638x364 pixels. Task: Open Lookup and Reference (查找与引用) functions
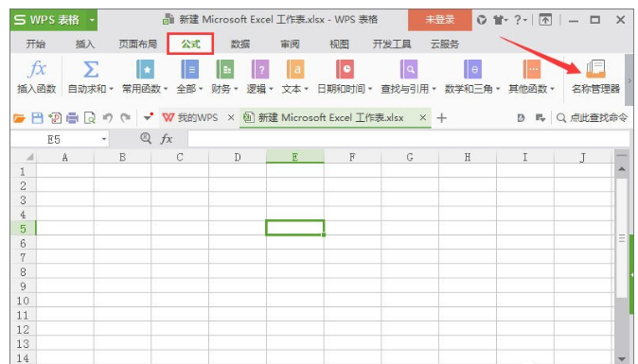pos(409,69)
